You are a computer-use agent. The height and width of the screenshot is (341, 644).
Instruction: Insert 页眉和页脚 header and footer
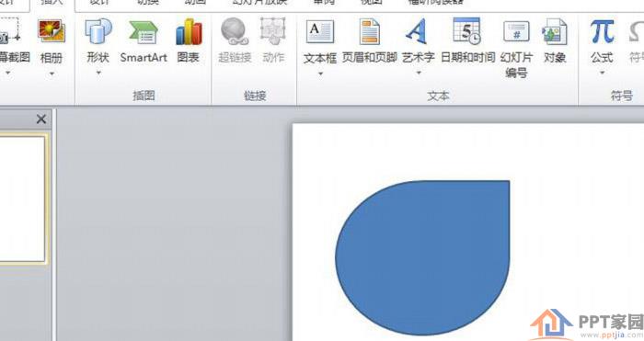point(369,40)
